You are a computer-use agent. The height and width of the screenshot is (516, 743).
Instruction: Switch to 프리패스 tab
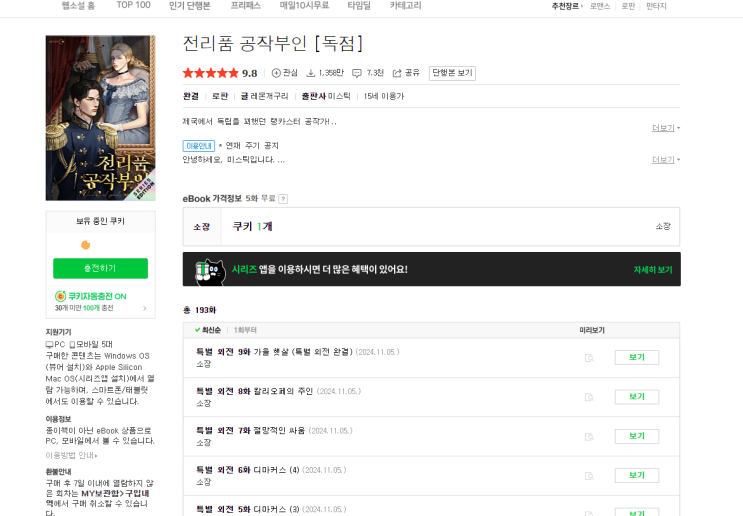[245, 6]
